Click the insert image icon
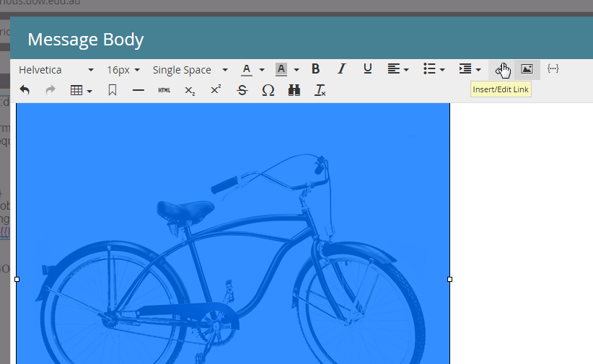 [x=527, y=69]
